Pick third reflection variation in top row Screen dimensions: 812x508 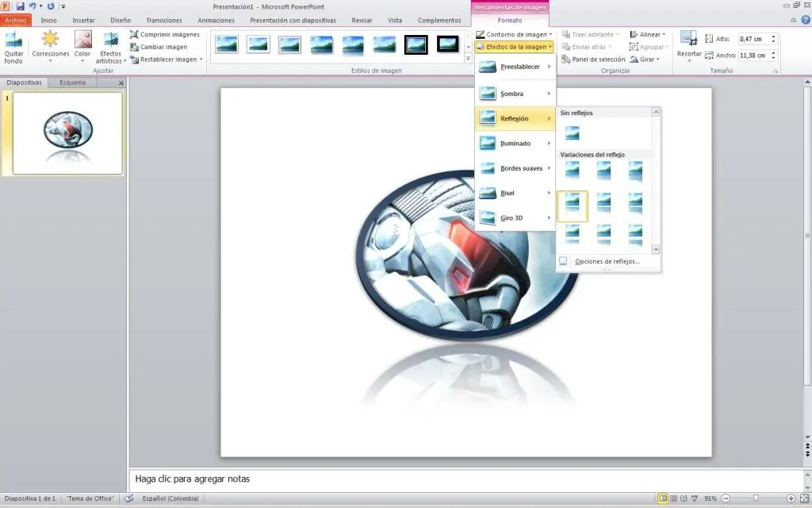(635, 171)
